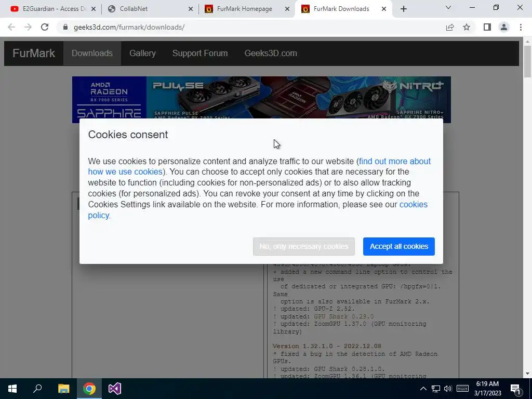Open the taskbar clock and date
Screen dimensions: 532x399
pyautogui.click(x=487, y=389)
